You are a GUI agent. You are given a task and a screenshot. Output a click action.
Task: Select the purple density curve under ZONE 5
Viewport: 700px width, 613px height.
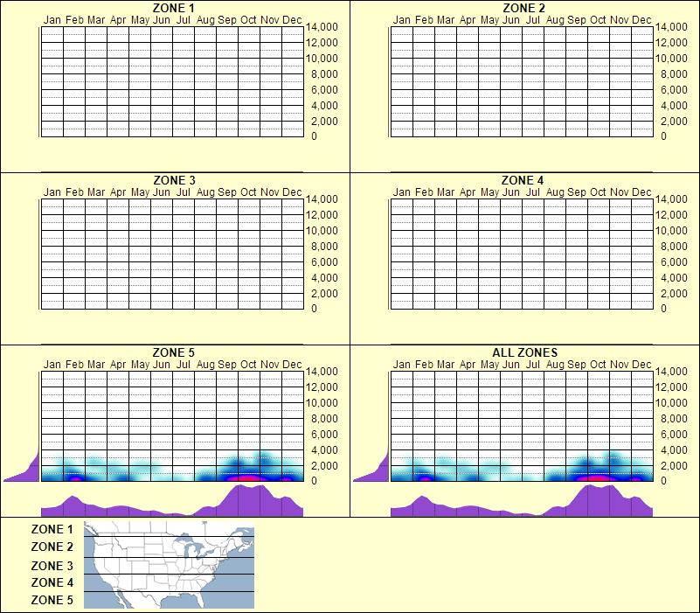pos(170,503)
